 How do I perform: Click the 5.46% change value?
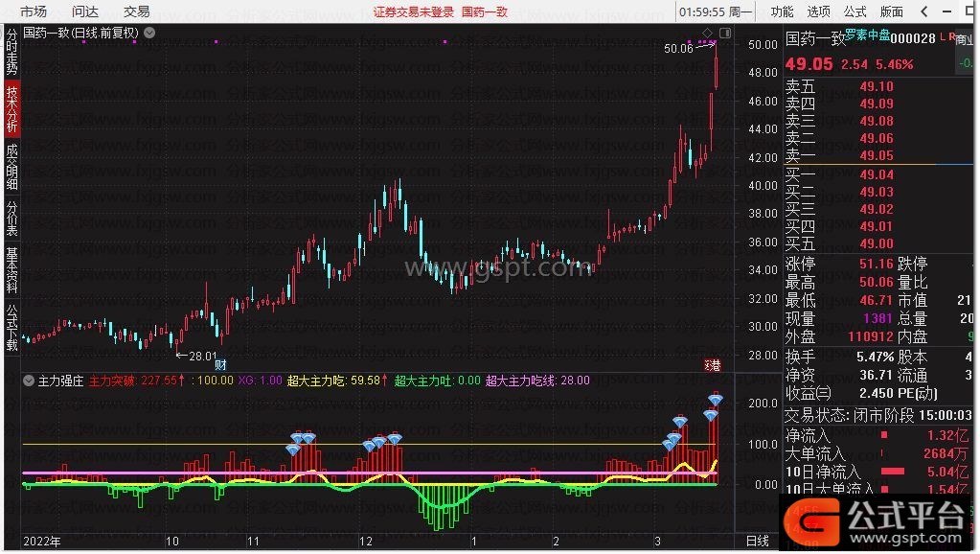[x=895, y=64]
